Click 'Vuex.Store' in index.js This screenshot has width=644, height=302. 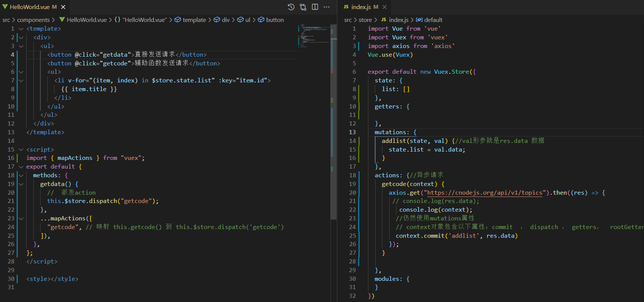[452, 72]
